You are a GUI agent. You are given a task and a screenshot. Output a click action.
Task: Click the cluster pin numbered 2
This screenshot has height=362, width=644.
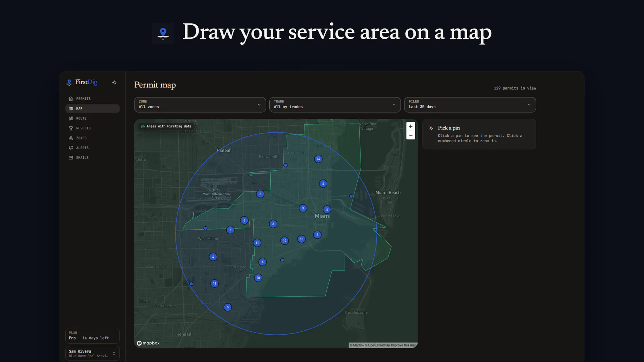[x=260, y=194]
